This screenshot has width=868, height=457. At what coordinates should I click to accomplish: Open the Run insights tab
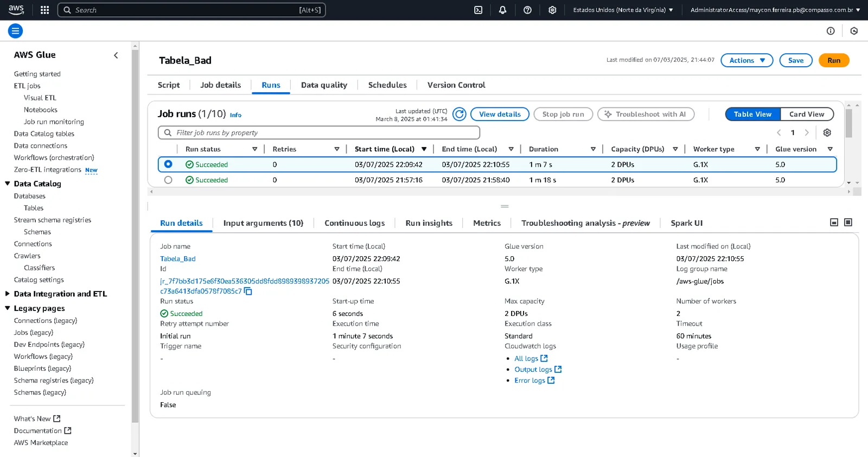[429, 223]
